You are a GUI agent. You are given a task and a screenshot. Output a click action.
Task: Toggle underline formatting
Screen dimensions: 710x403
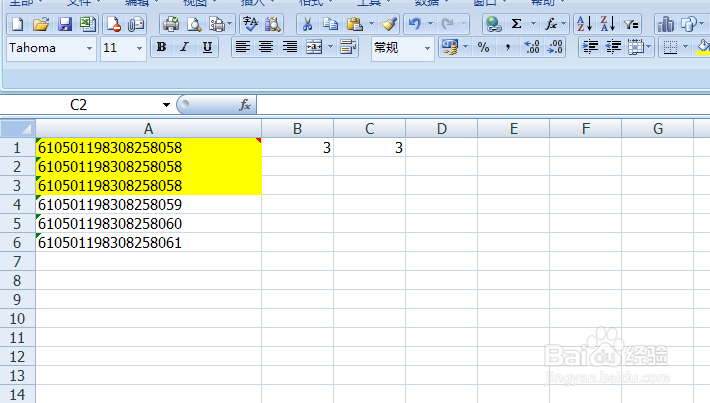(207, 47)
